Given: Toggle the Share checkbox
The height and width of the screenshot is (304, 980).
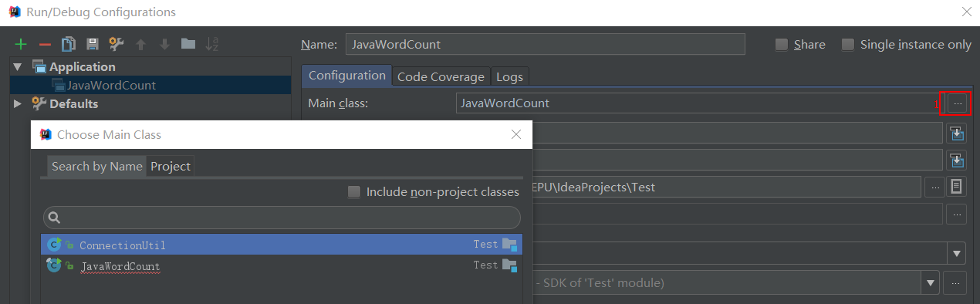Looking at the screenshot, I should pyautogui.click(x=782, y=45).
